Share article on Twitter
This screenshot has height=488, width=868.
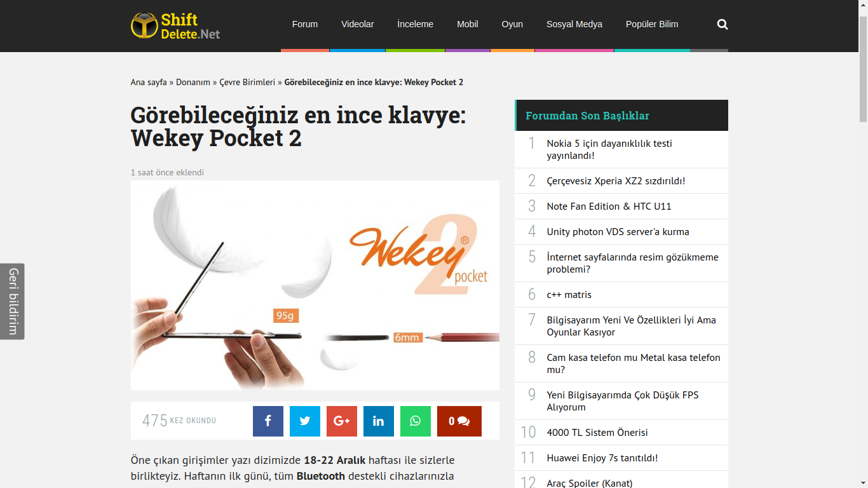[305, 421]
